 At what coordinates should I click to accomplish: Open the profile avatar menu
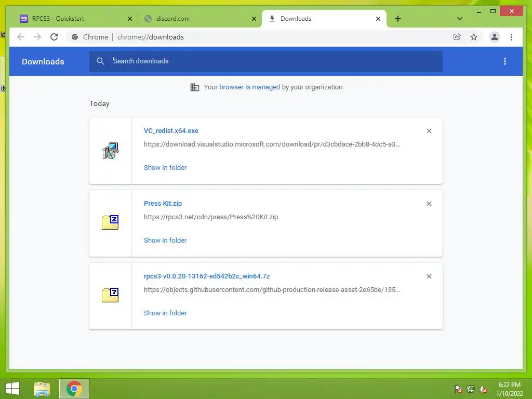coord(495,37)
